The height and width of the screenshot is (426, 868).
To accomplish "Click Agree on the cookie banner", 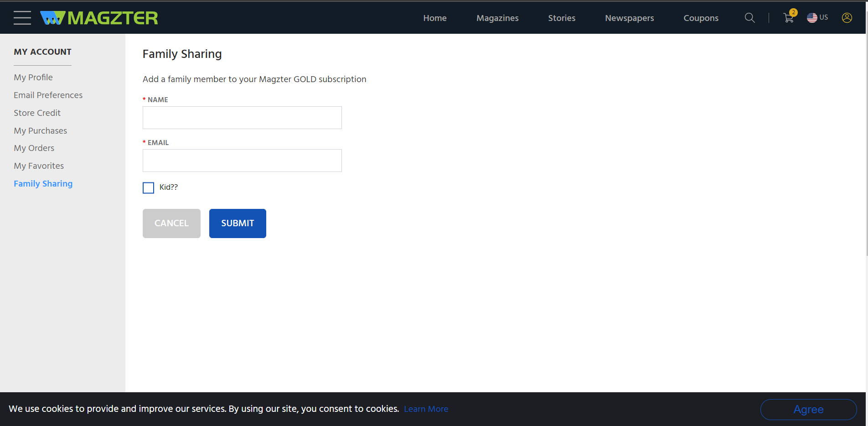I will point(808,410).
